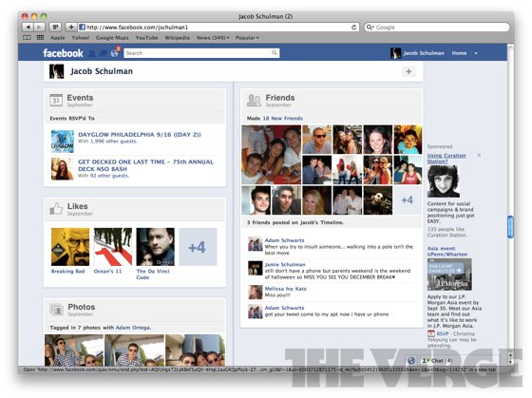Click the 18 New Friends link
Screen dimensions: 532x398
283,119
